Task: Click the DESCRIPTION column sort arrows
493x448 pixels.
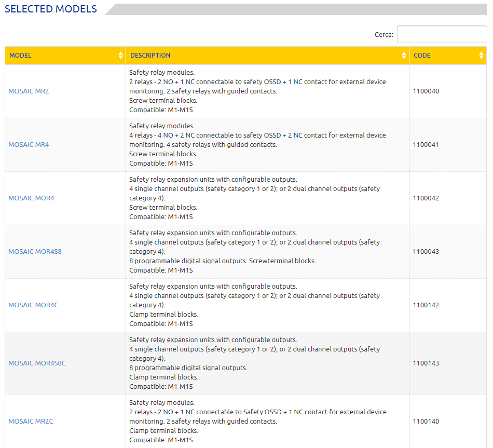Action: point(404,56)
